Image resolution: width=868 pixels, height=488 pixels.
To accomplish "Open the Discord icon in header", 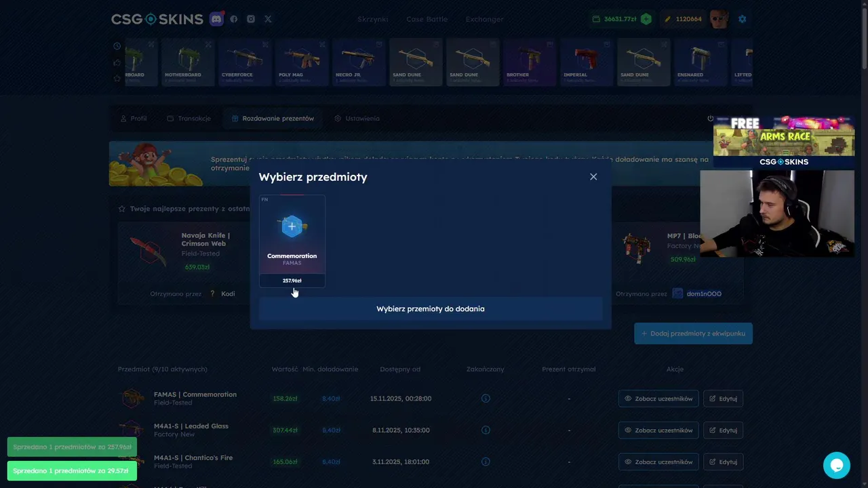I will click(x=216, y=19).
